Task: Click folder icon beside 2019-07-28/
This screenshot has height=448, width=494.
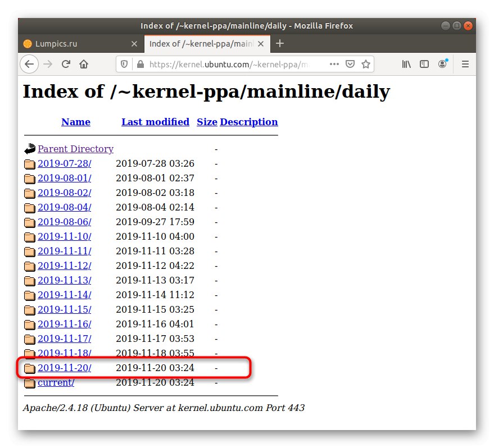Action: (30, 164)
